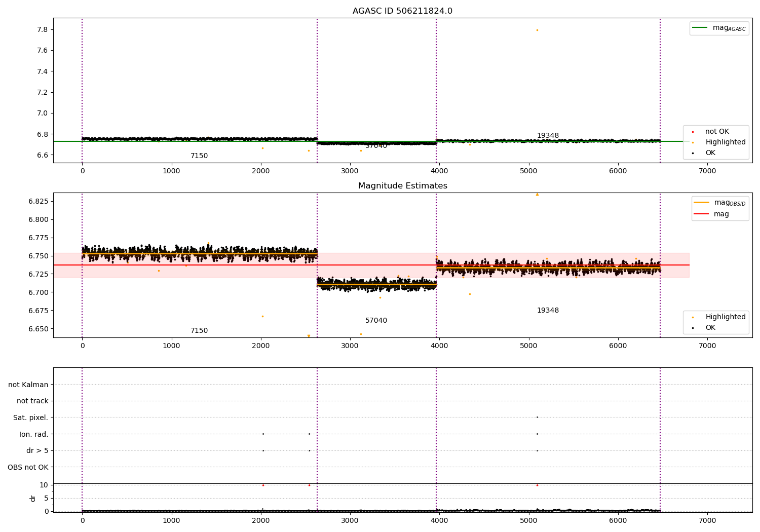Click the 'Magnitude Estimates' plot title

pos(402,186)
